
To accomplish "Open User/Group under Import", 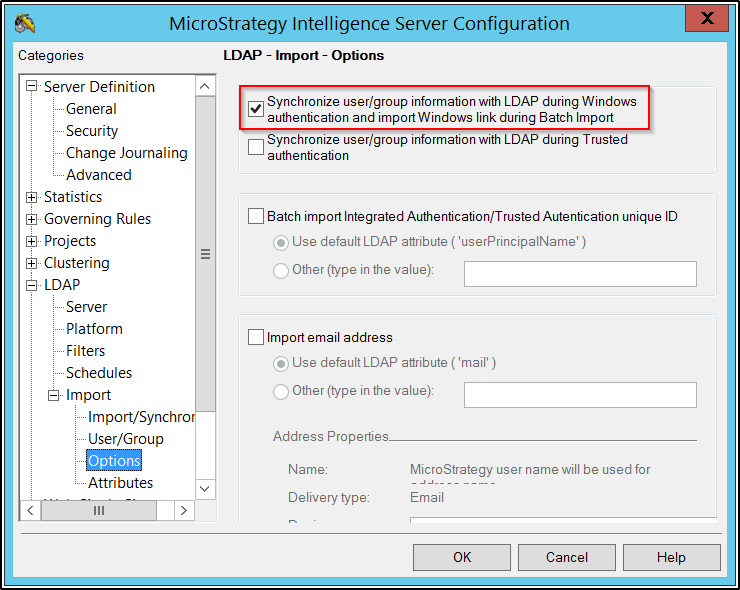I will coord(126,439).
